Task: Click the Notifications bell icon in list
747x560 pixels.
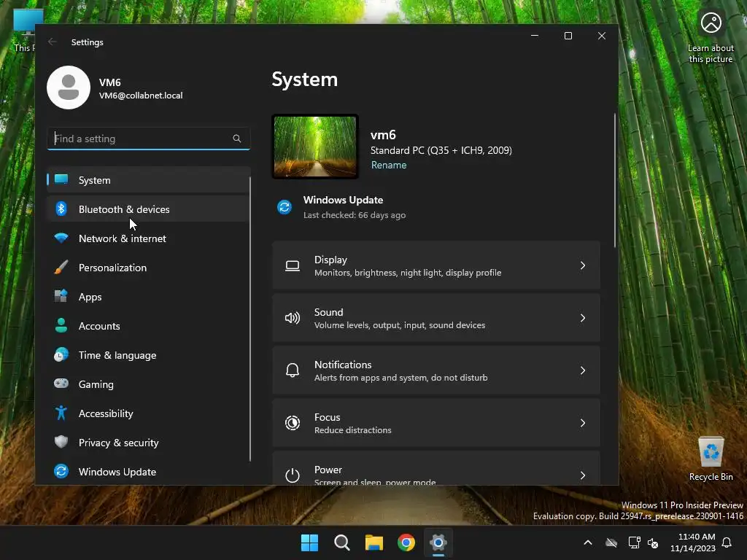Action: click(x=293, y=370)
